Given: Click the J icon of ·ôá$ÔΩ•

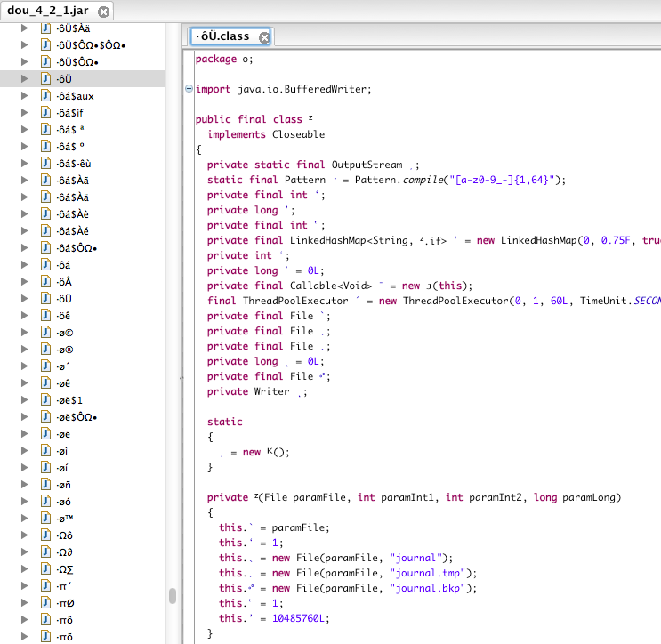Looking at the screenshot, I should point(45,248).
